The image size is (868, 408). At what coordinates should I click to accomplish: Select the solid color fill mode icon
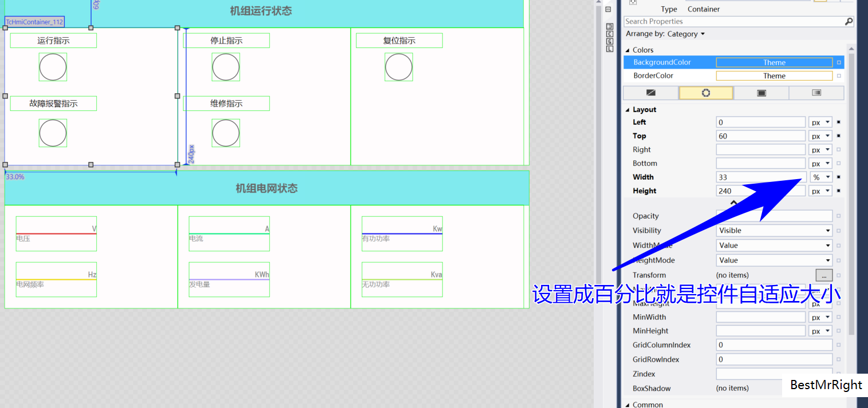[x=762, y=92]
